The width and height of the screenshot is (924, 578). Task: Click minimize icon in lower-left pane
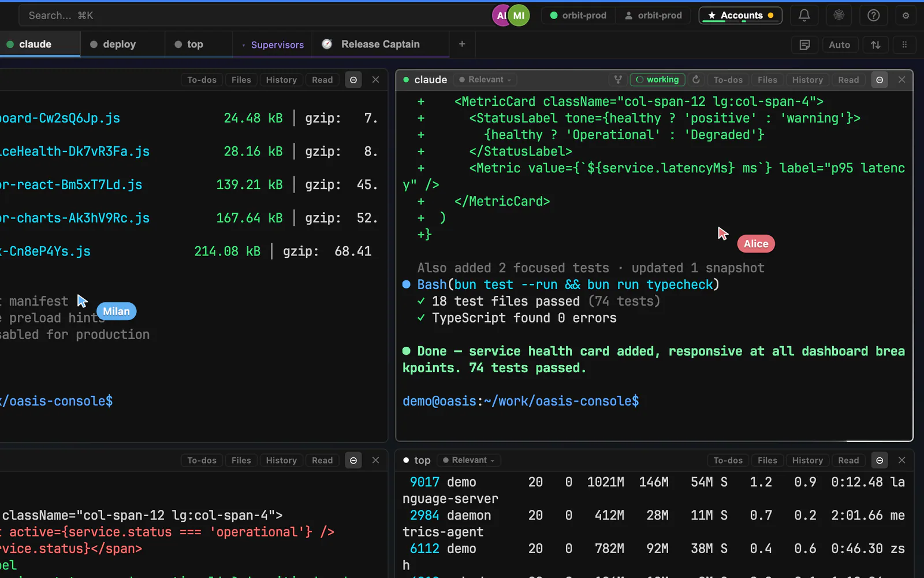[353, 460]
